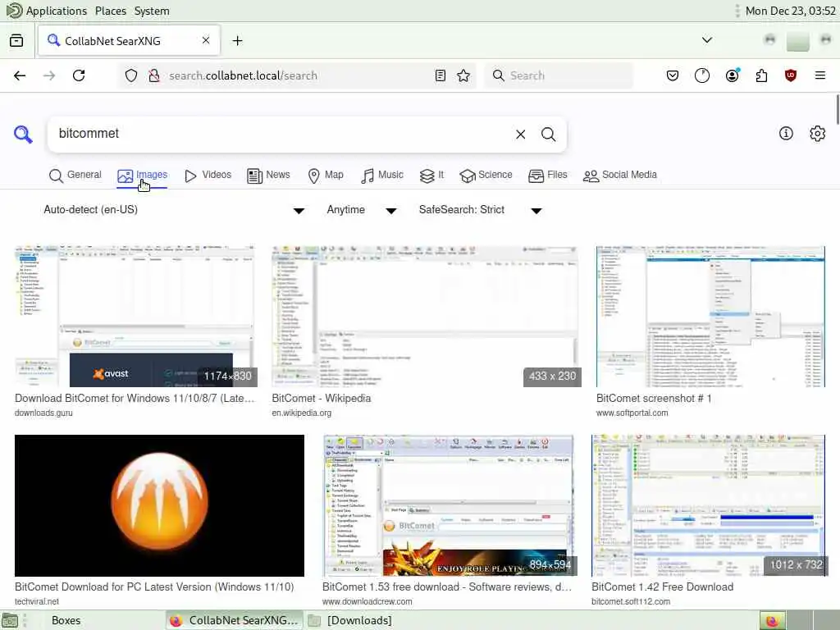Image resolution: width=840 pixels, height=630 pixels.
Task: Open the BitComet orange logo thumbnail
Action: [x=160, y=505]
